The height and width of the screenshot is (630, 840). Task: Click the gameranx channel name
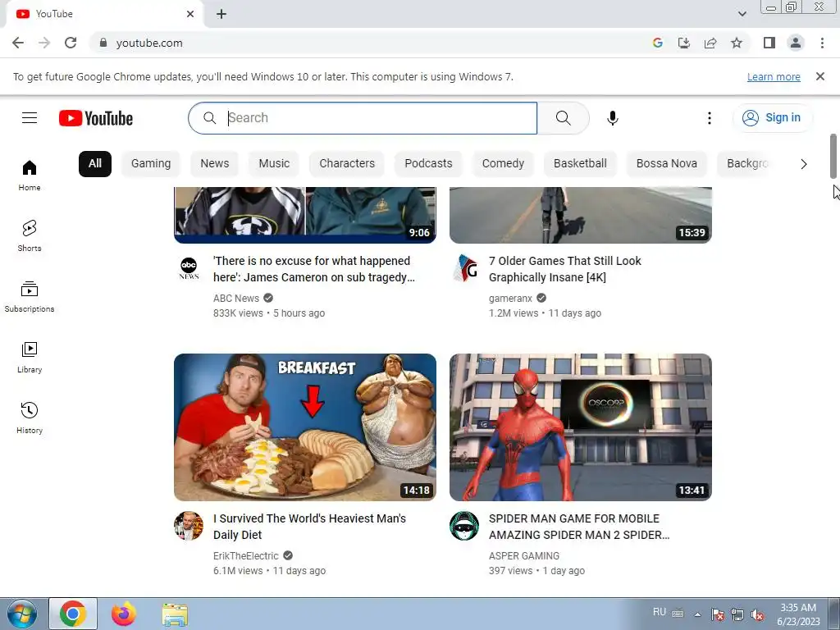510,299
